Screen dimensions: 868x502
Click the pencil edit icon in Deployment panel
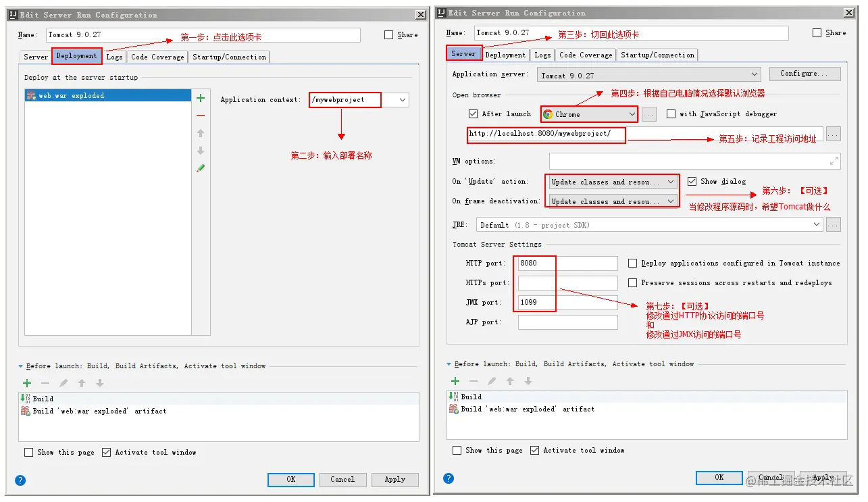coord(200,168)
